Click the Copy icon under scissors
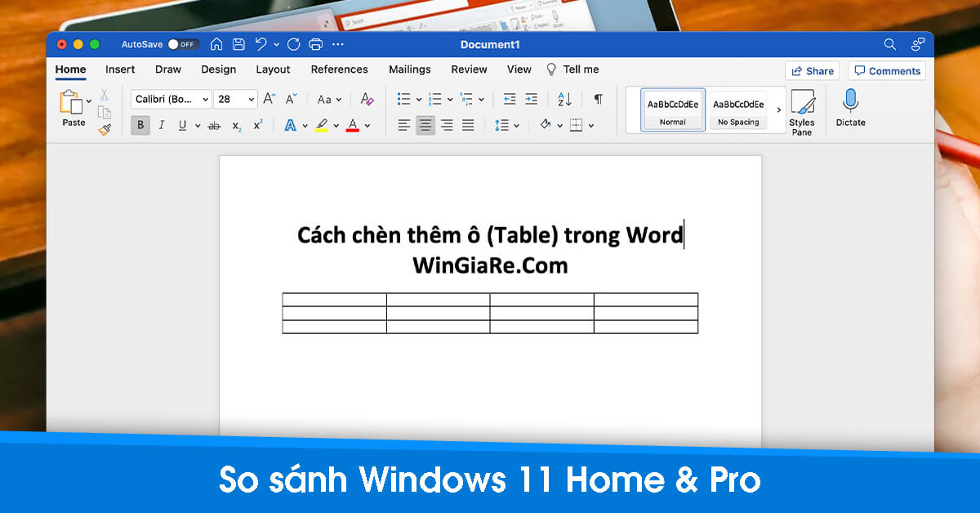The height and width of the screenshot is (513, 980). point(105,113)
